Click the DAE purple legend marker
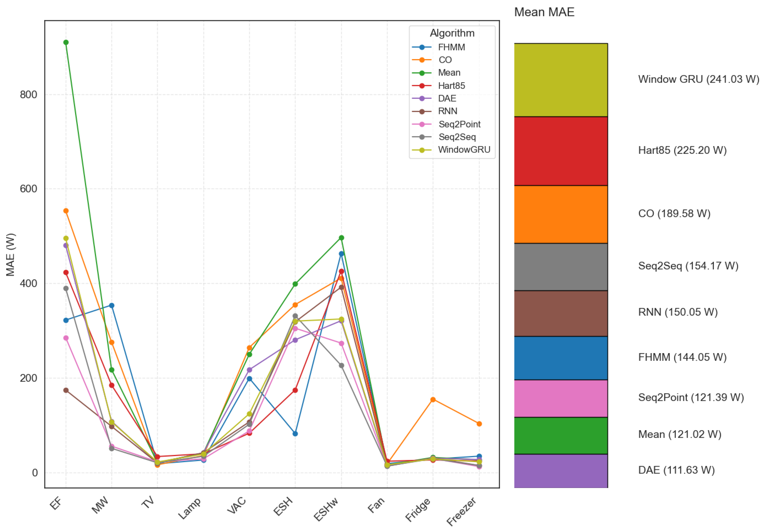Viewport: 763px width, 532px height. (x=422, y=99)
